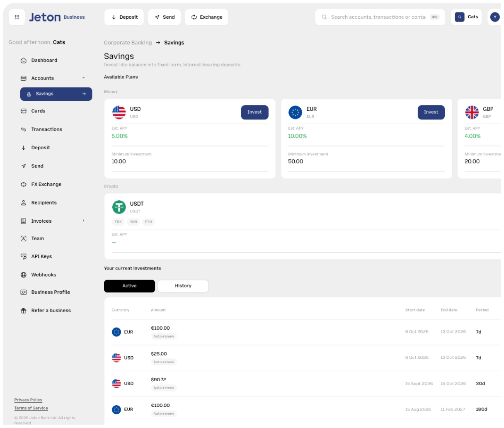Click the Recipients person icon
Image resolution: width=504 pixels, height=428 pixels.
(x=24, y=203)
